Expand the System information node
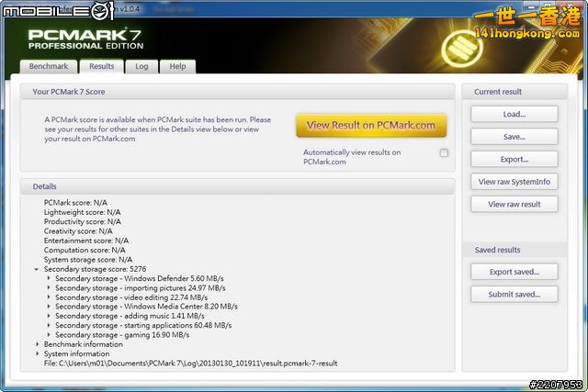 pos(38,353)
